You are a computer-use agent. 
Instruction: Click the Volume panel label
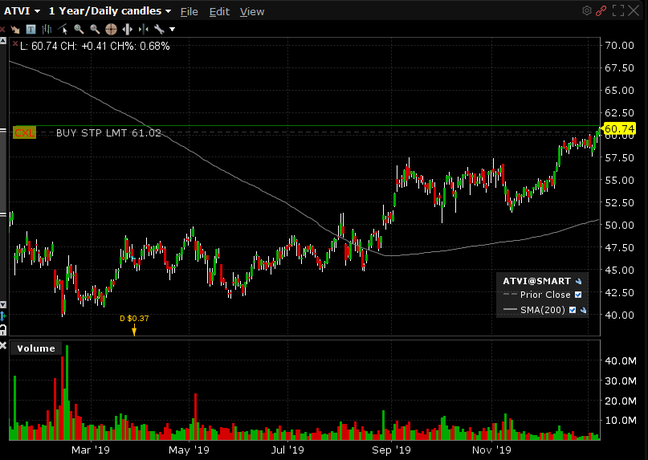coord(36,348)
